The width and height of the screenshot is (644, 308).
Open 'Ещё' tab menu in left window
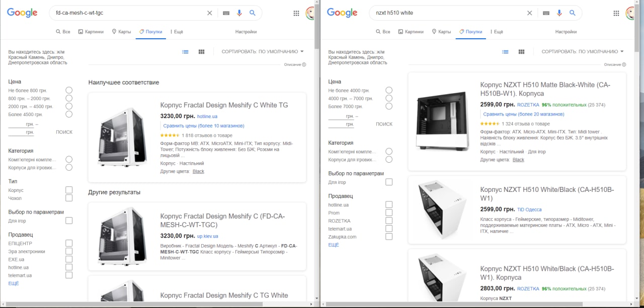tap(177, 32)
